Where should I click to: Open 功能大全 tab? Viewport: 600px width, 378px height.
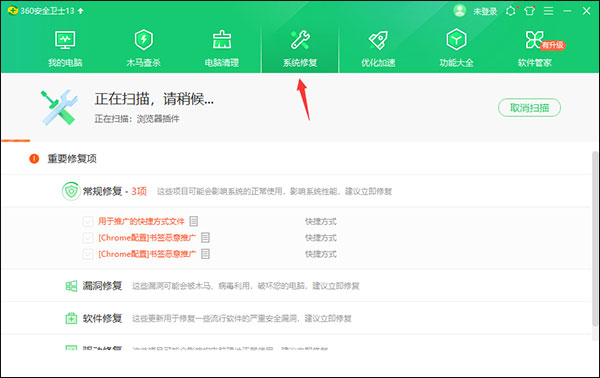[x=457, y=49]
